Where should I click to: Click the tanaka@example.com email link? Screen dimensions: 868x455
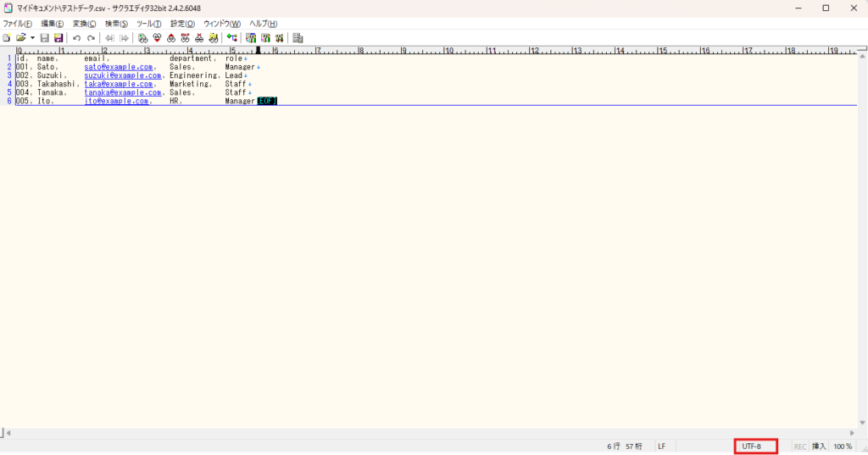point(122,92)
